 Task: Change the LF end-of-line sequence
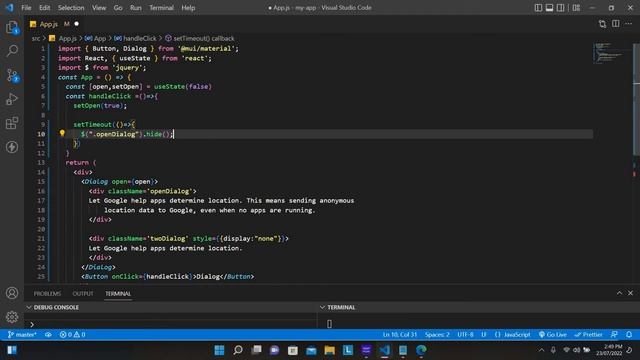[484, 335]
